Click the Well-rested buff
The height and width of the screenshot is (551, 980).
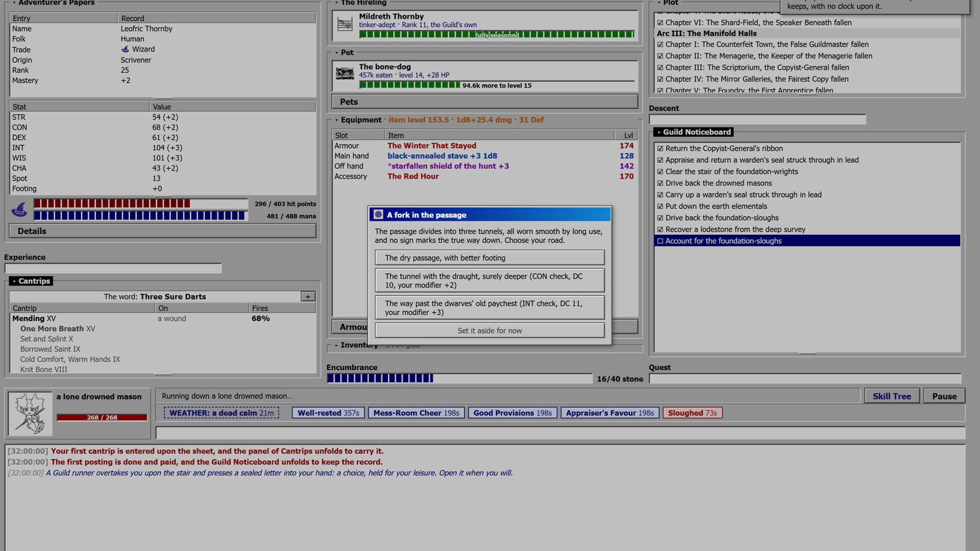328,413
